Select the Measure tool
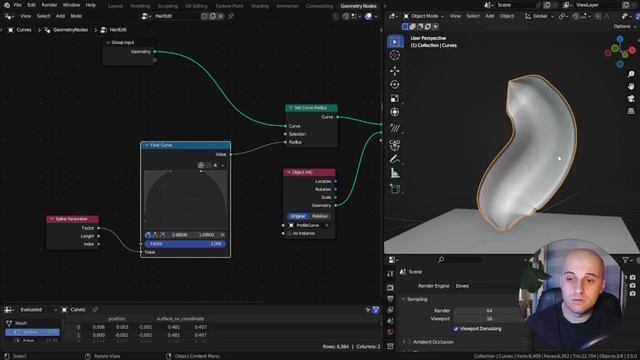 (395, 173)
